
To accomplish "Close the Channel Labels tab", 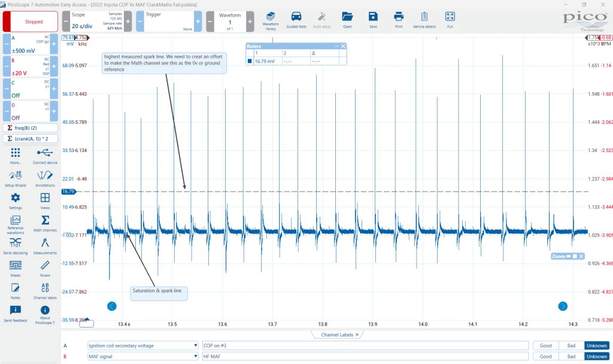I will 357,335.
